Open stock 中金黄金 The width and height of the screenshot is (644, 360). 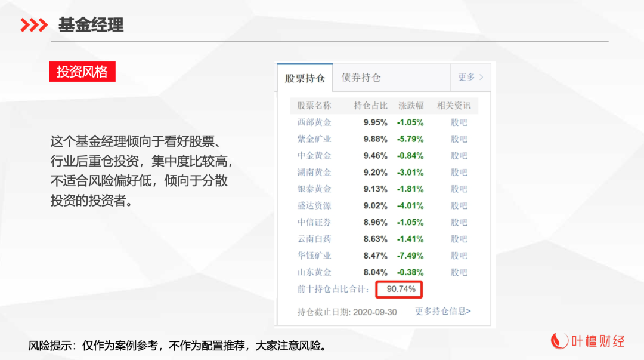pos(314,155)
